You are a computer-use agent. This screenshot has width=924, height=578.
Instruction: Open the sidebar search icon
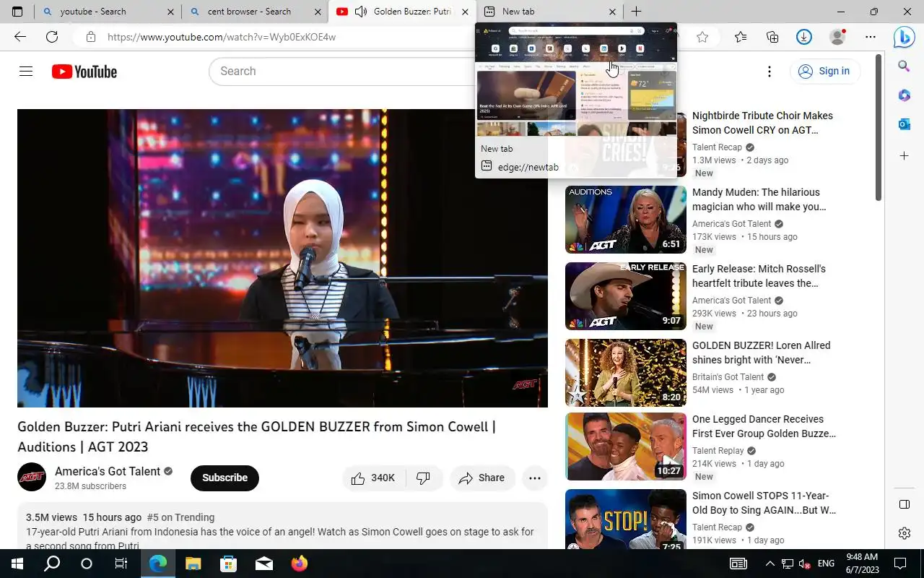[x=904, y=66]
